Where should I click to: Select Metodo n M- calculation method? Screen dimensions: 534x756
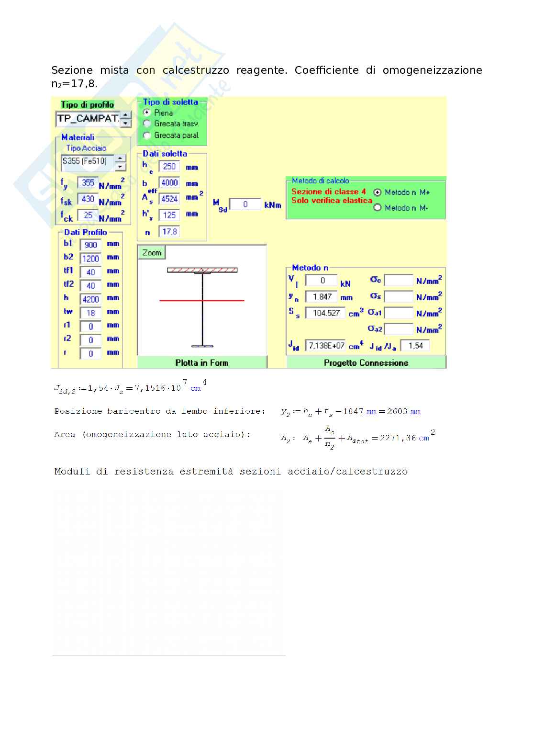378,208
